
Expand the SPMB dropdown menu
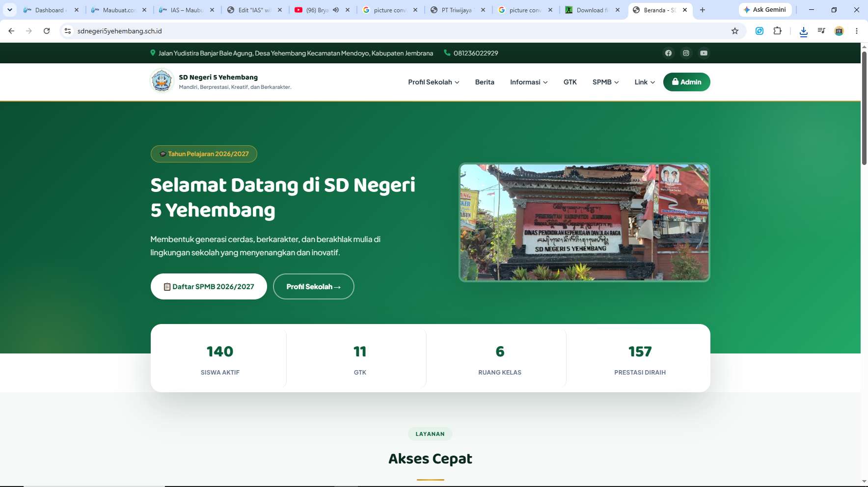point(605,82)
